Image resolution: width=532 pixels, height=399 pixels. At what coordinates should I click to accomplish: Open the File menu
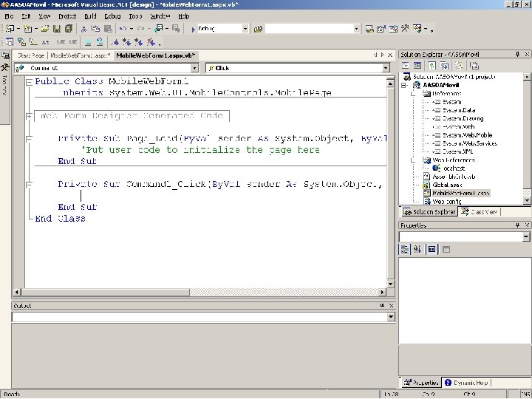pyautogui.click(x=9, y=16)
